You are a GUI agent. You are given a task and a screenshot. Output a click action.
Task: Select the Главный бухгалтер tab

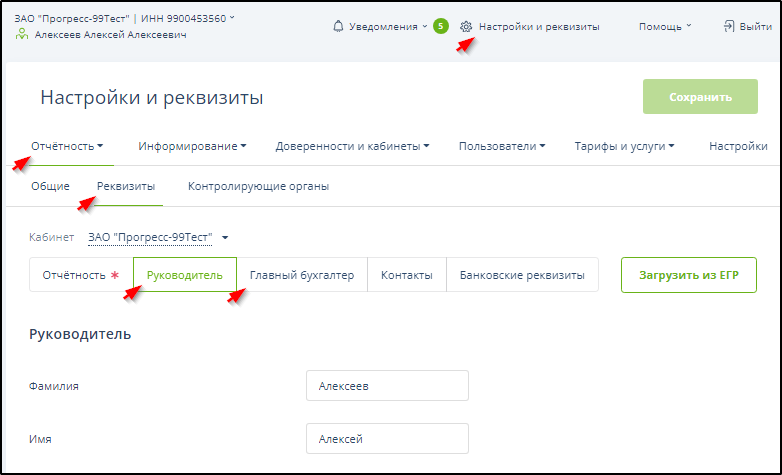(x=302, y=275)
